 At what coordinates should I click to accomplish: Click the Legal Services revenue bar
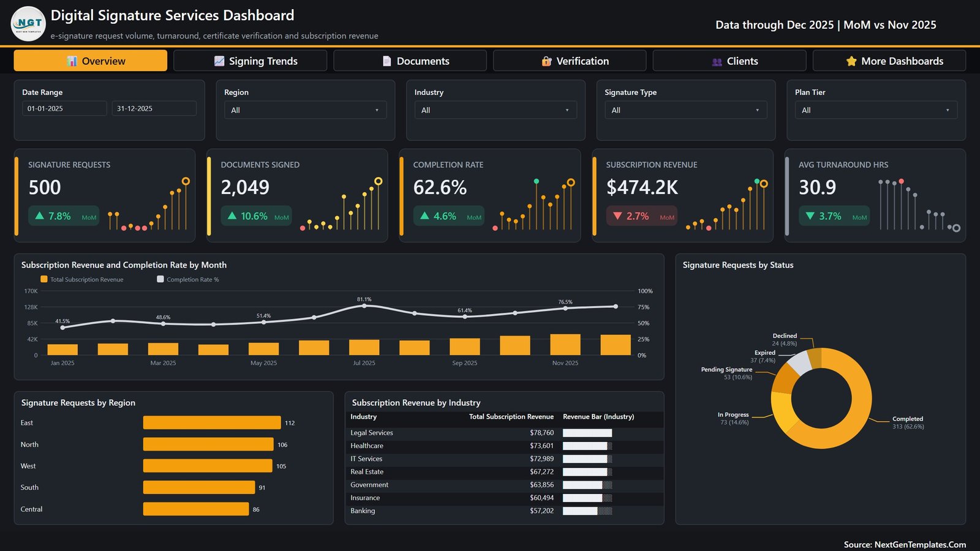pos(587,433)
